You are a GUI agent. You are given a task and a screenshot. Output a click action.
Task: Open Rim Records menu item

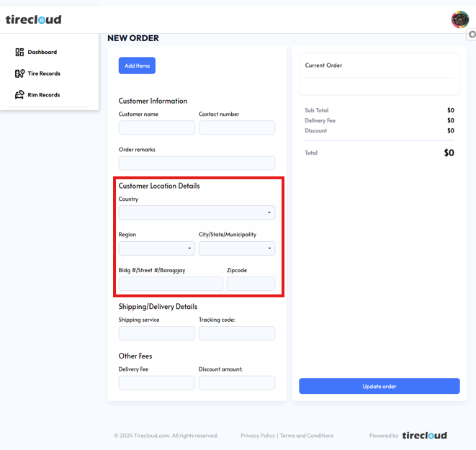(44, 95)
